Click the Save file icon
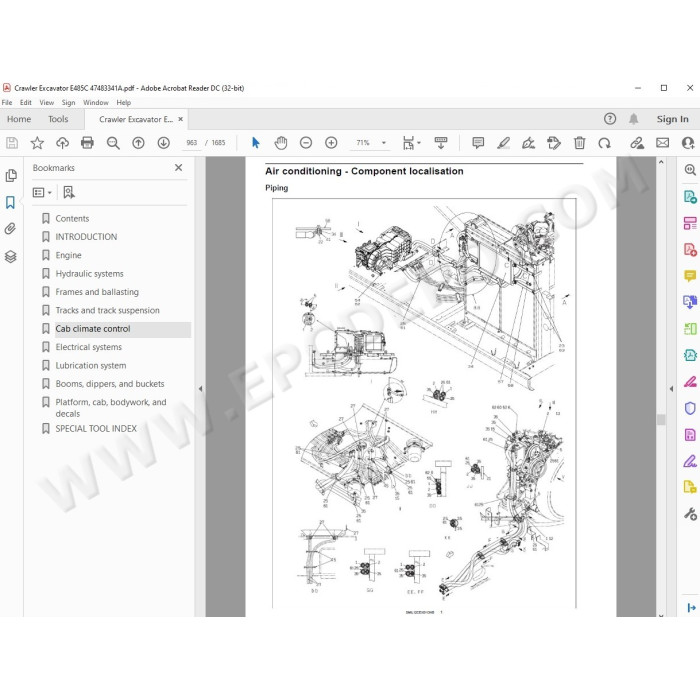Screen dimensions: 700x700 click(x=12, y=143)
